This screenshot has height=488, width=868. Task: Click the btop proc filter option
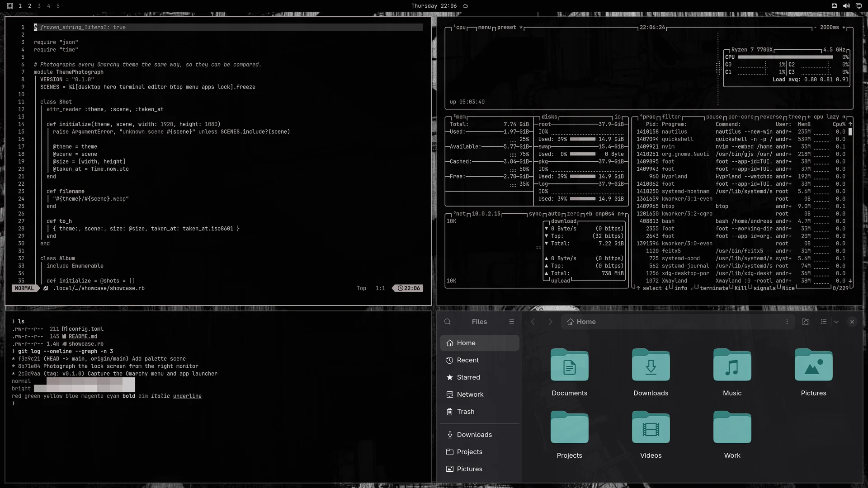tap(671, 117)
